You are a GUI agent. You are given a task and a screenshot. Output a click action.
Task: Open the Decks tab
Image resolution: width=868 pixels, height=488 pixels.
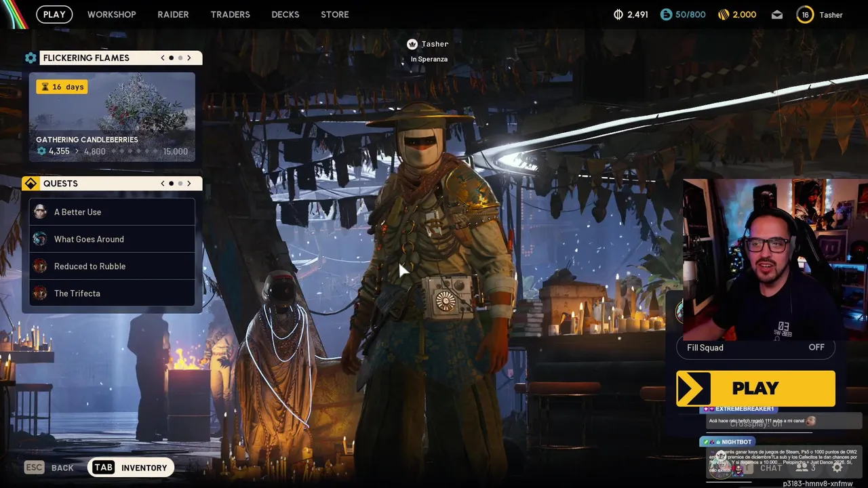click(x=285, y=14)
